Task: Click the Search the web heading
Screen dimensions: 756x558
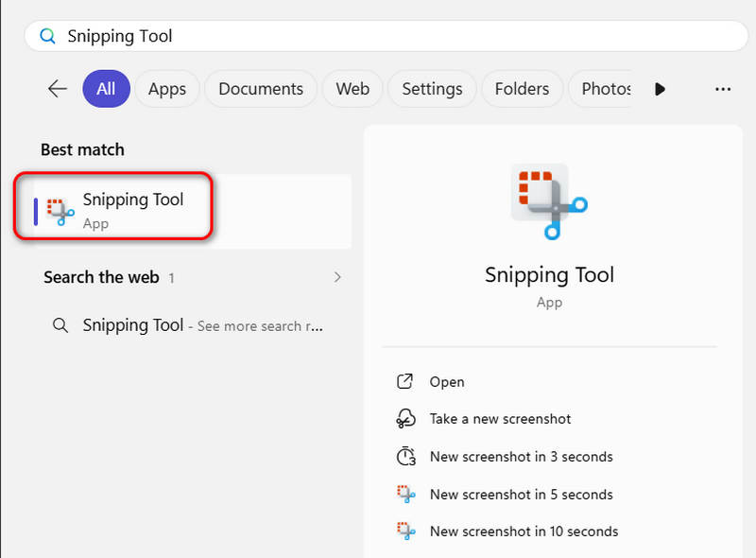Action: pos(101,277)
